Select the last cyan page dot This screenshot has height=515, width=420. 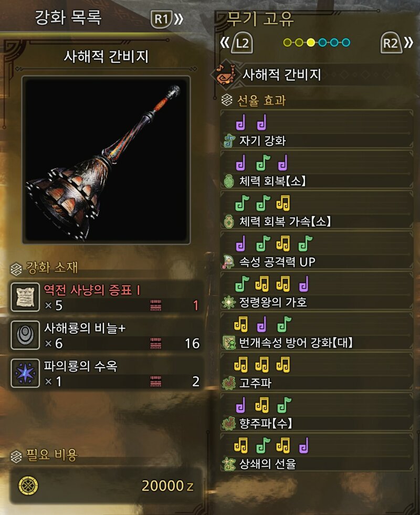346,43
